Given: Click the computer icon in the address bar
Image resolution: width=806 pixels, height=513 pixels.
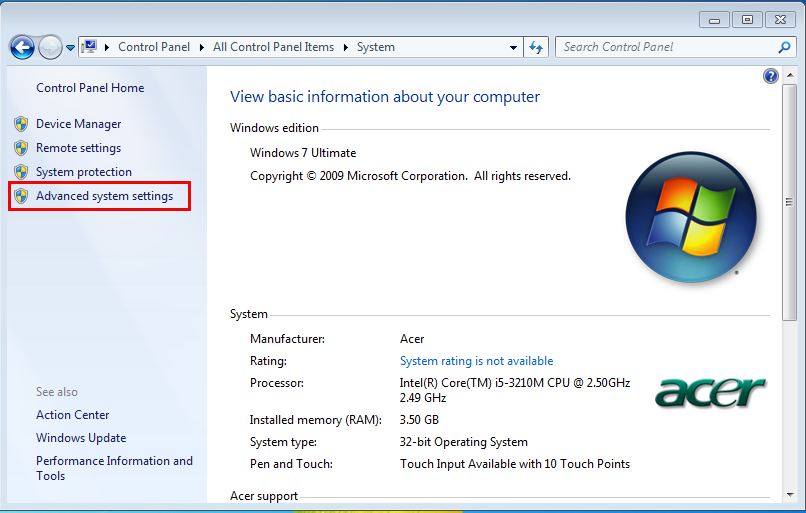Looking at the screenshot, I should tap(90, 47).
